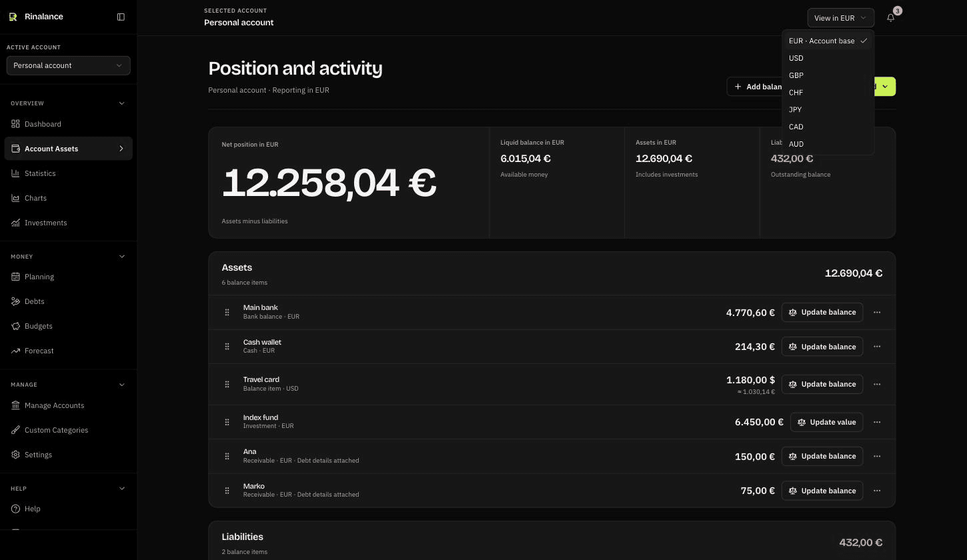The width and height of the screenshot is (967, 560).
Task: Update balance for Marko
Action: (822, 491)
